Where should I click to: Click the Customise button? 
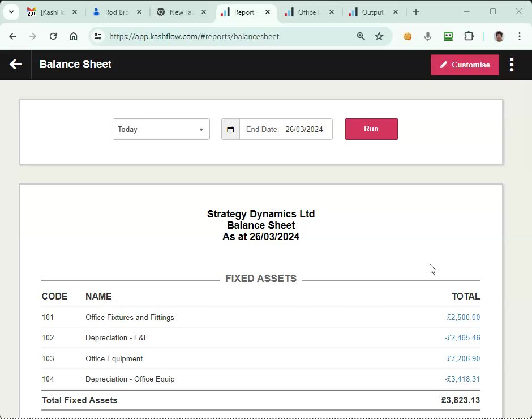(465, 65)
